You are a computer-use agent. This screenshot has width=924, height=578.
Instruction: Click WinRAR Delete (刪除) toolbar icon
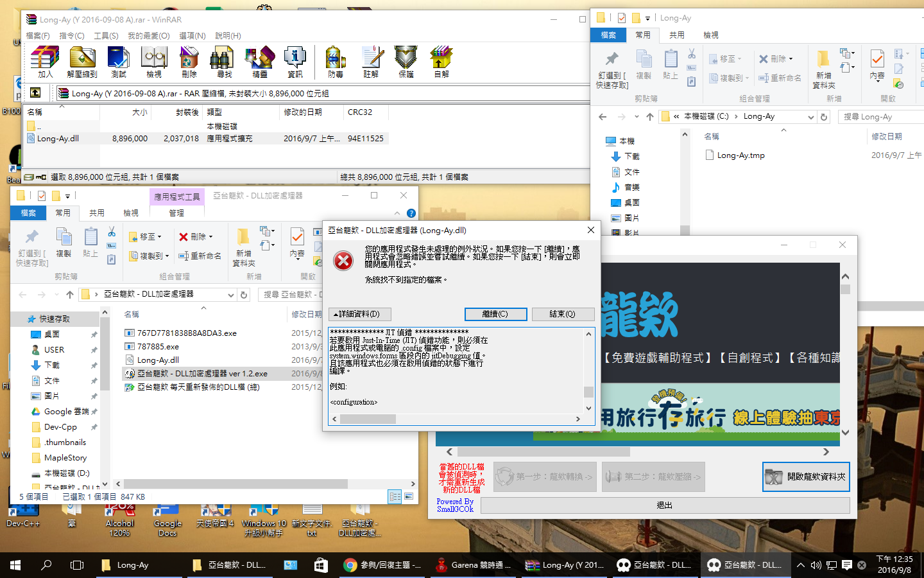click(x=189, y=62)
